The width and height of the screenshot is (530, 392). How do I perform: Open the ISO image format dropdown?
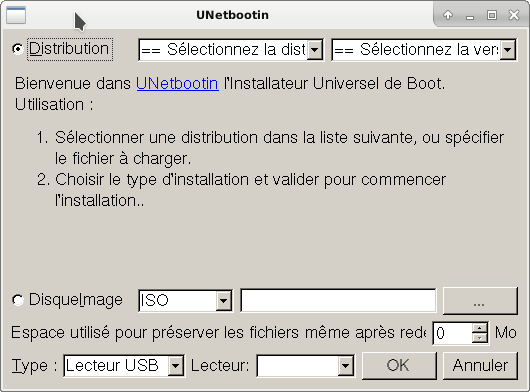185,300
